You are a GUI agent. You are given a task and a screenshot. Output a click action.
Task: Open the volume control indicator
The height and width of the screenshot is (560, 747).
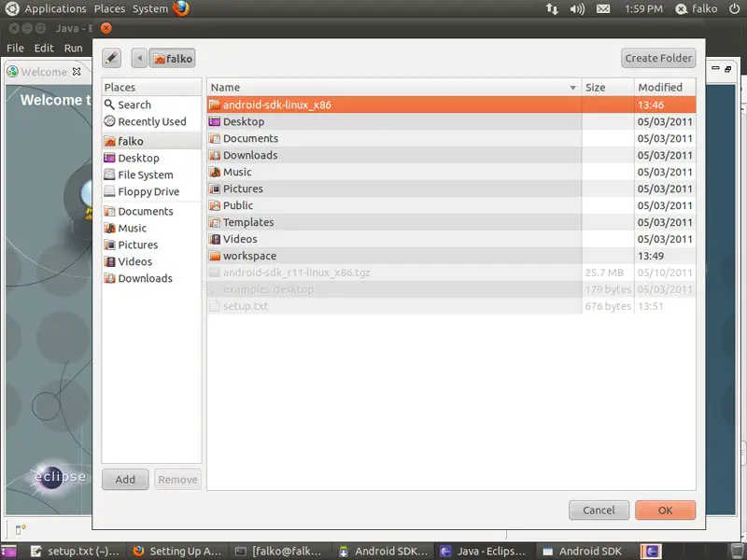(x=577, y=8)
